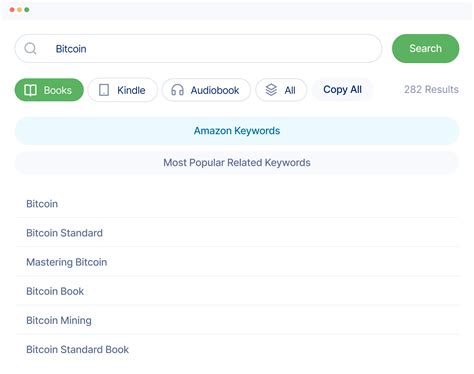Screen dimensions: 474x374
Task: Select the All filter label
Action: 290,90
